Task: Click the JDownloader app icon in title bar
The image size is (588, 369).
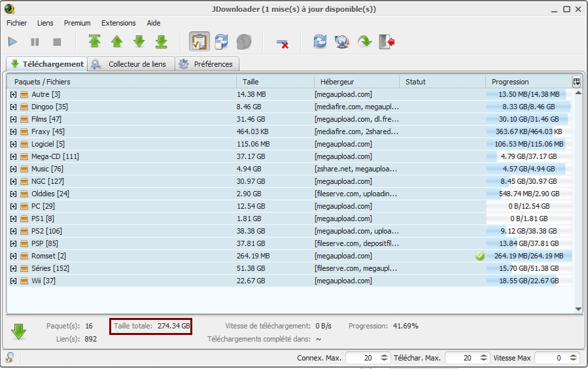Action: point(10,9)
